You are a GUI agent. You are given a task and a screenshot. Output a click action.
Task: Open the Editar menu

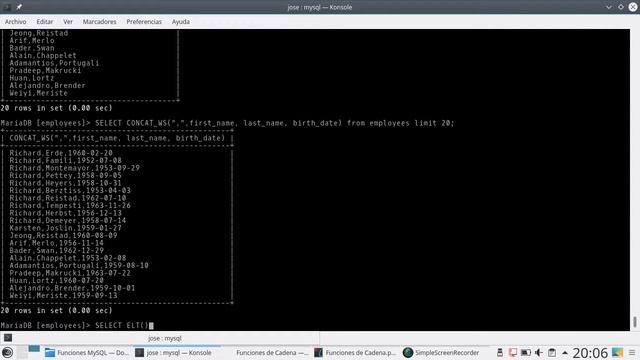pos(44,22)
